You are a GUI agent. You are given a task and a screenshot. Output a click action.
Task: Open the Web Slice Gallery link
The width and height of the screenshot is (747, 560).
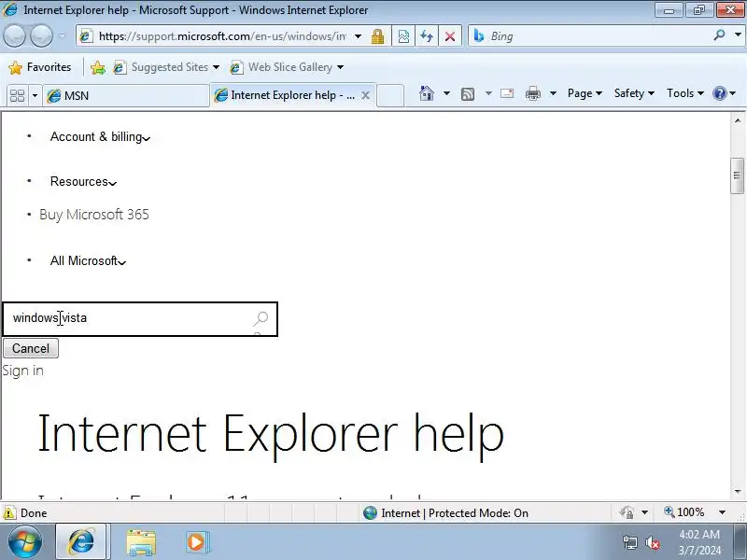(x=287, y=67)
